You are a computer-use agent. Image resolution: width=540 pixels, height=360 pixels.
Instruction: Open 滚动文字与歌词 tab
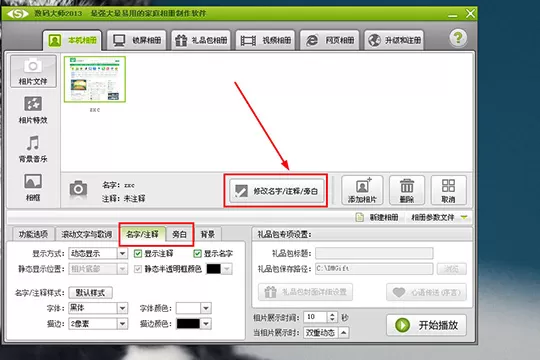(x=87, y=234)
